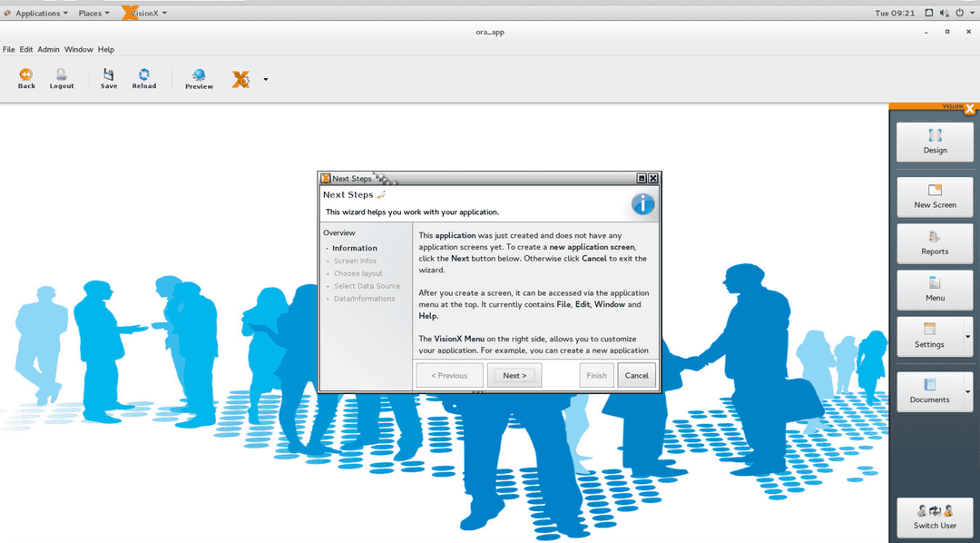Expand the Documents dropdown arrow
Screen dimensions: 980x543
click(x=967, y=391)
